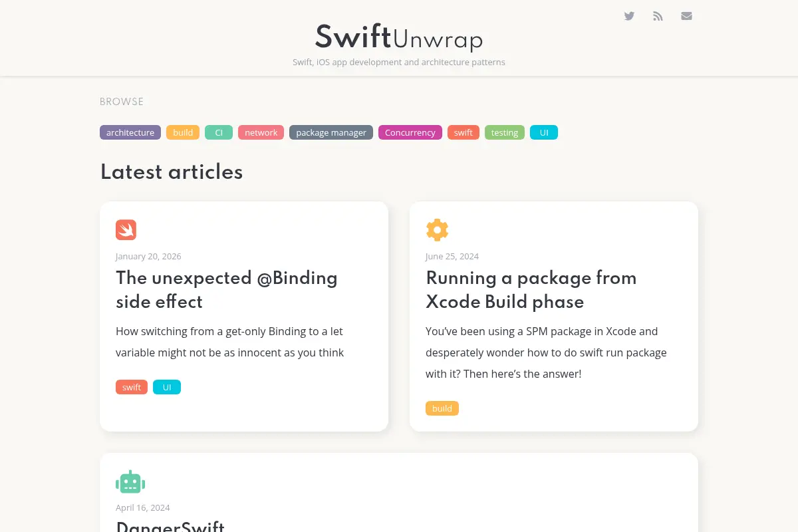Click the email envelope icon
This screenshot has width=798, height=532.
pyautogui.click(x=686, y=16)
